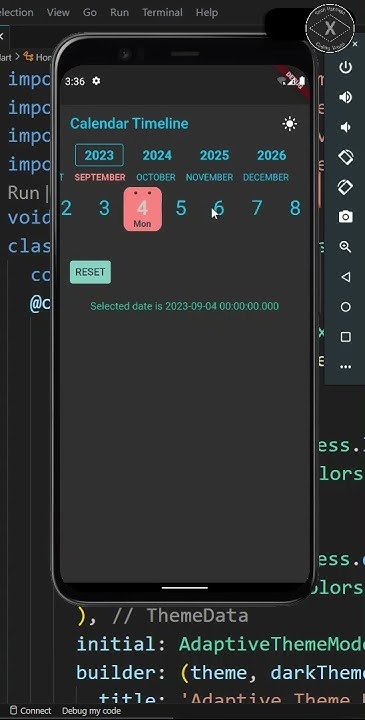Choose the month NOVEMBER

(209, 177)
